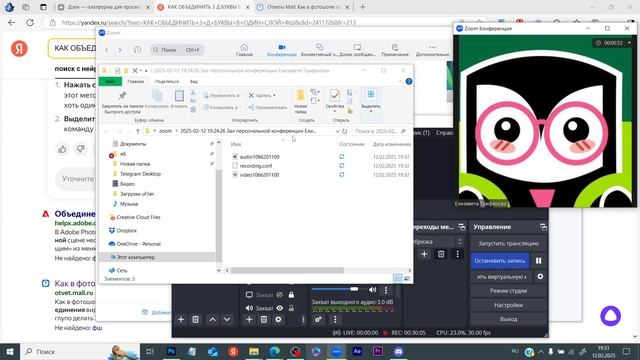640x360 pixels.
Task: Click Start Streaming in OBS
Action: (509, 243)
